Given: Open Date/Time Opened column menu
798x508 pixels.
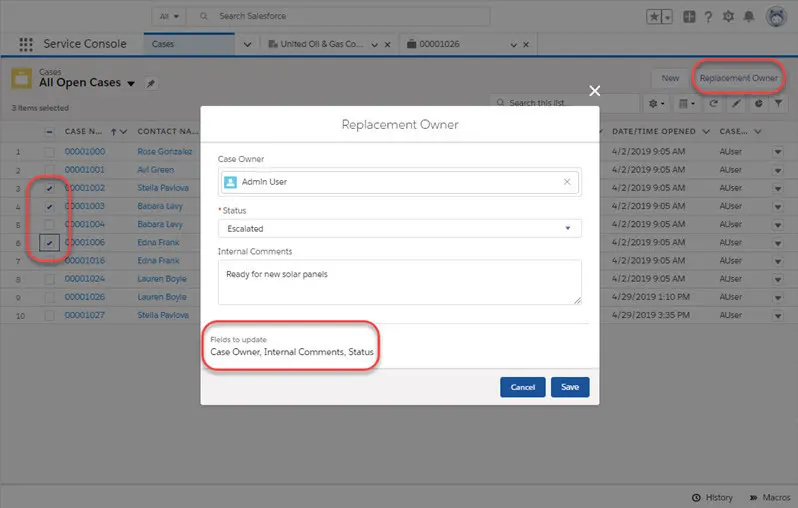Looking at the screenshot, I should point(706,132).
